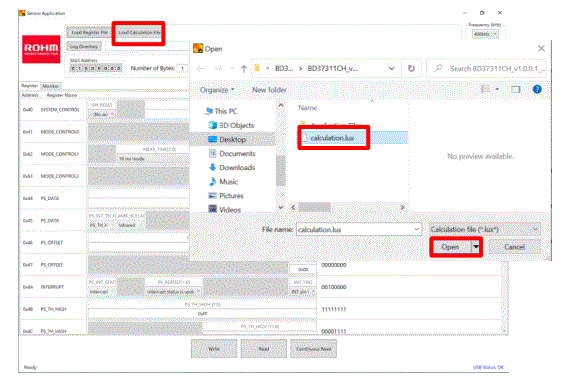The height and width of the screenshot is (385, 575).
Task: Click the file list horizontal scrollbar thumb
Action: pos(314,208)
